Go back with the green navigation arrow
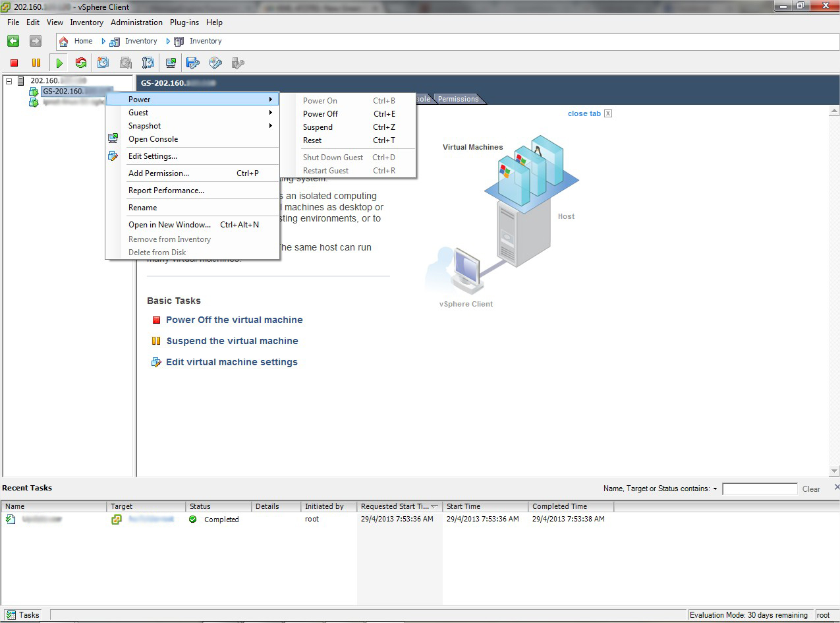The width and height of the screenshot is (840, 623). pos(13,41)
